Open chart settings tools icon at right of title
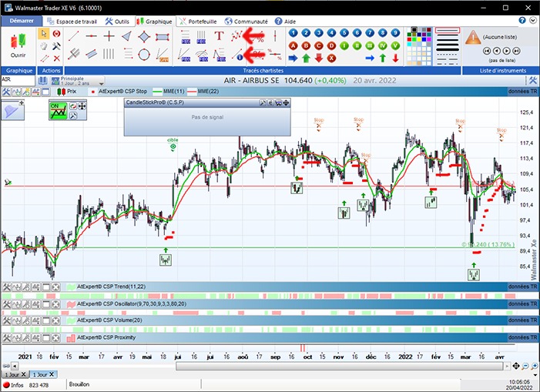 pos(532,81)
